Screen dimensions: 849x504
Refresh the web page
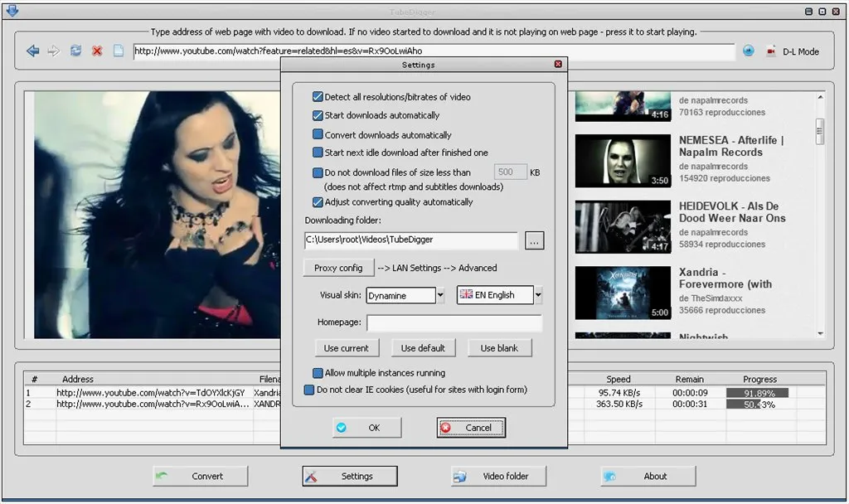[75, 51]
